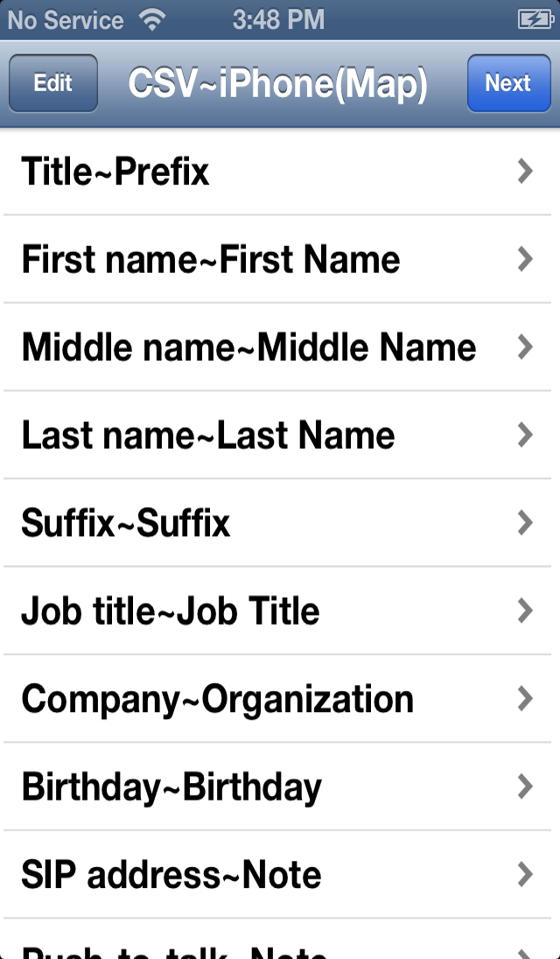560x959 pixels.
Task: Open the Title~Prefix mapping row
Action: point(280,171)
